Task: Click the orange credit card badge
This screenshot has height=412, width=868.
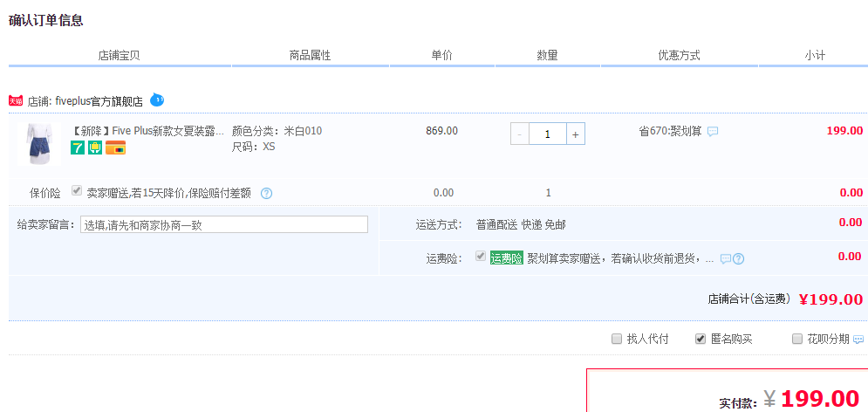Action: tap(116, 148)
